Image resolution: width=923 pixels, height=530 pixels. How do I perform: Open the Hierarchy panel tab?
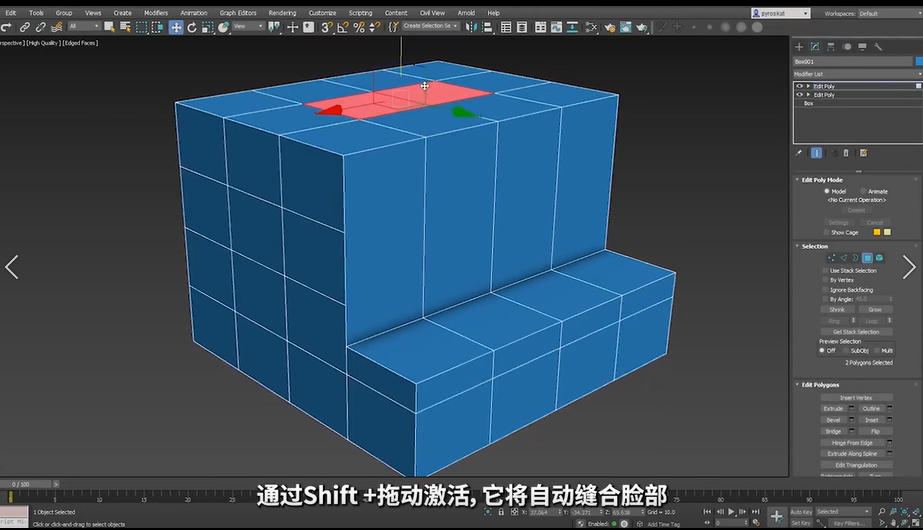(831, 47)
